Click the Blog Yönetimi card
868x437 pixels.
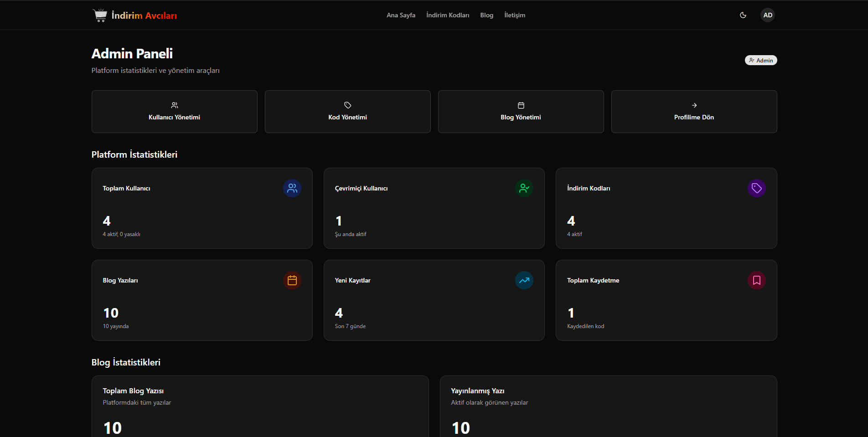pos(521,112)
